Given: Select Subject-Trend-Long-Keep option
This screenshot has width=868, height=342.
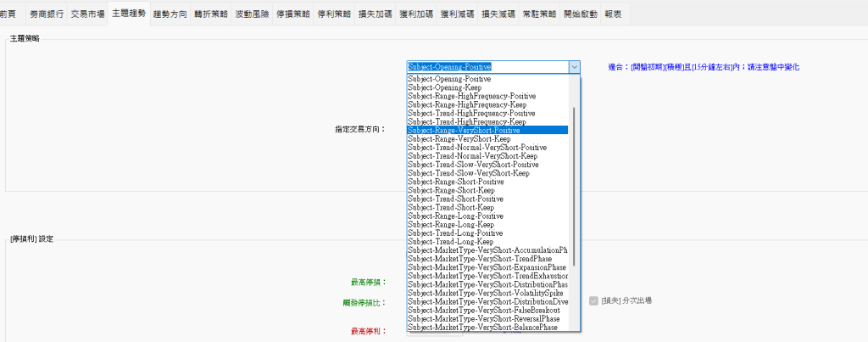Looking at the screenshot, I should pyautogui.click(x=450, y=242).
